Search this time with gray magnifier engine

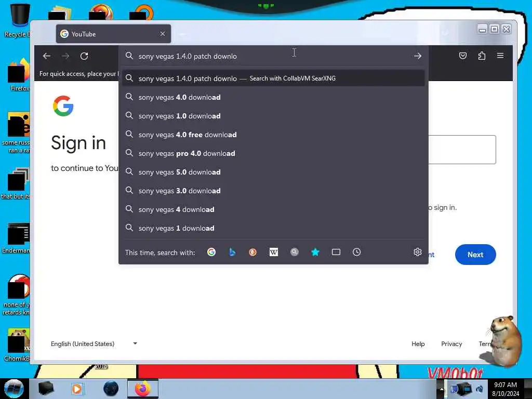295,252
